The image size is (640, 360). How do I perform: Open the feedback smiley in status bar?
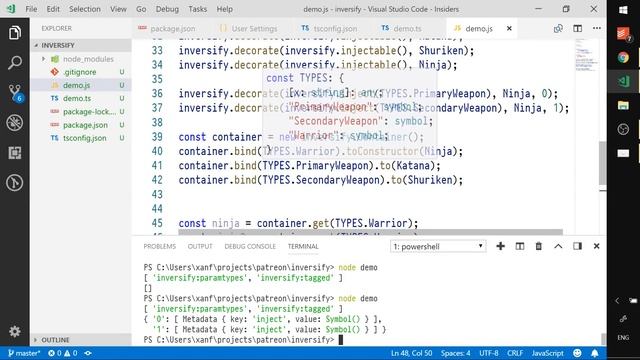(x=577, y=353)
